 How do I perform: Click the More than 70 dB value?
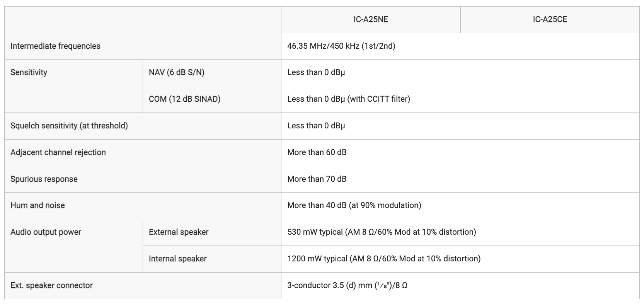point(317,179)
